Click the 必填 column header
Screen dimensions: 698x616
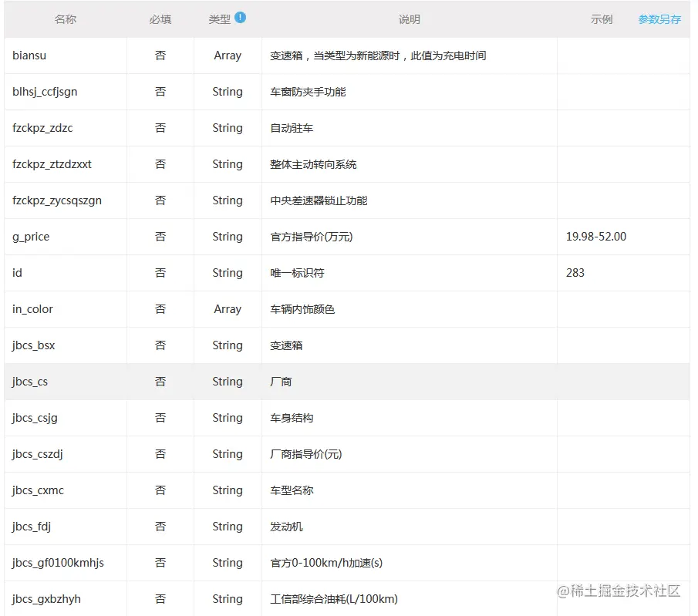click(x=160, y=19)
